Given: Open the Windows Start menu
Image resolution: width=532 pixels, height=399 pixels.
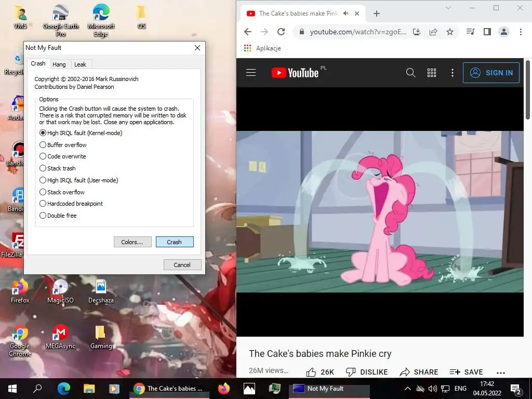Looking at the screenshot, I should pos(12,389).
